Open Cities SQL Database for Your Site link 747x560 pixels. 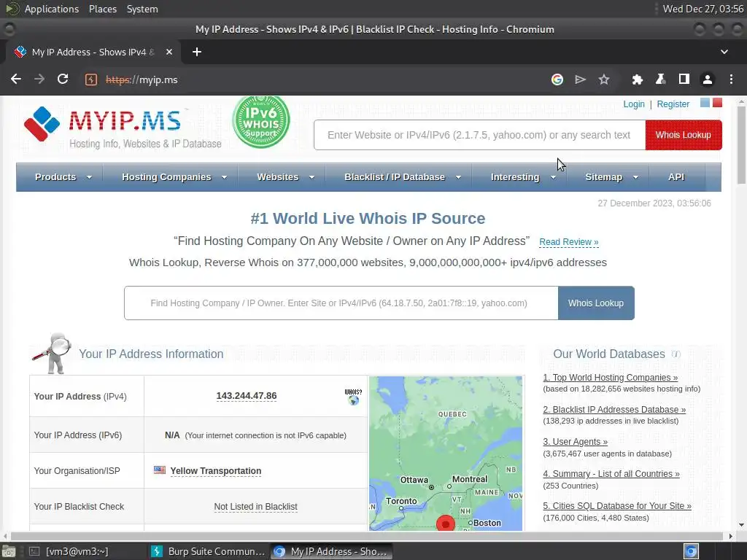pos(617,506)
